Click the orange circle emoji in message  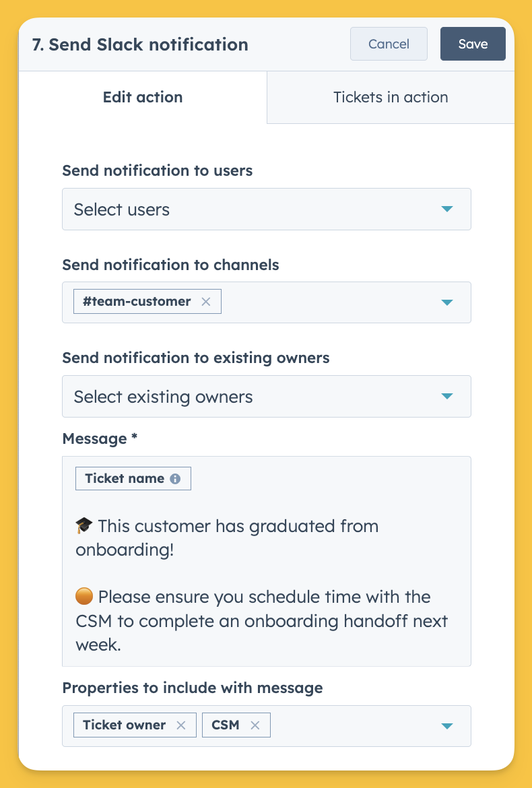pos(84,597)
